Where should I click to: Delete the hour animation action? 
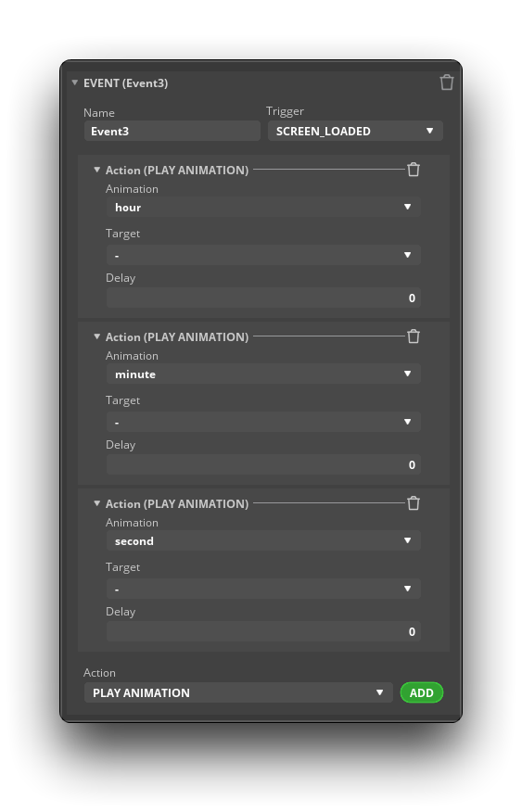coord(414,170)
